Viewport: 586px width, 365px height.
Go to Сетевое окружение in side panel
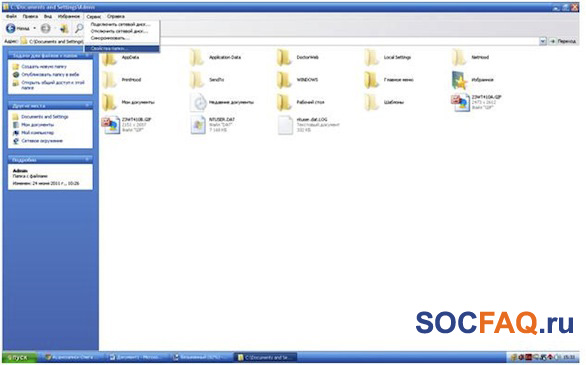(42, 141)
